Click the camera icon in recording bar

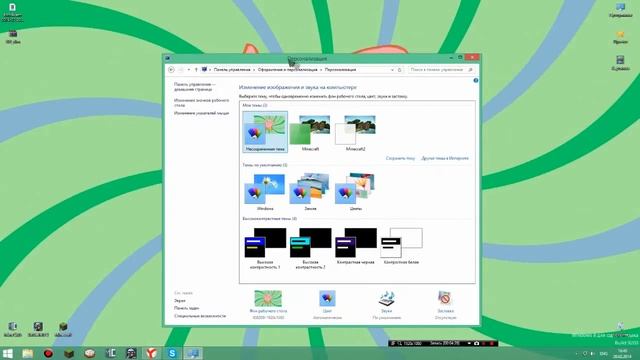476,344
